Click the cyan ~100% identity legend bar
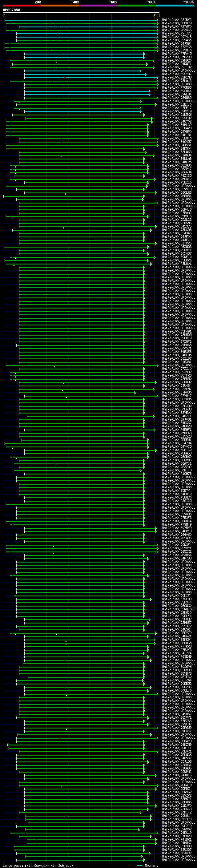 pyautogui.click(x=175, y=6)
